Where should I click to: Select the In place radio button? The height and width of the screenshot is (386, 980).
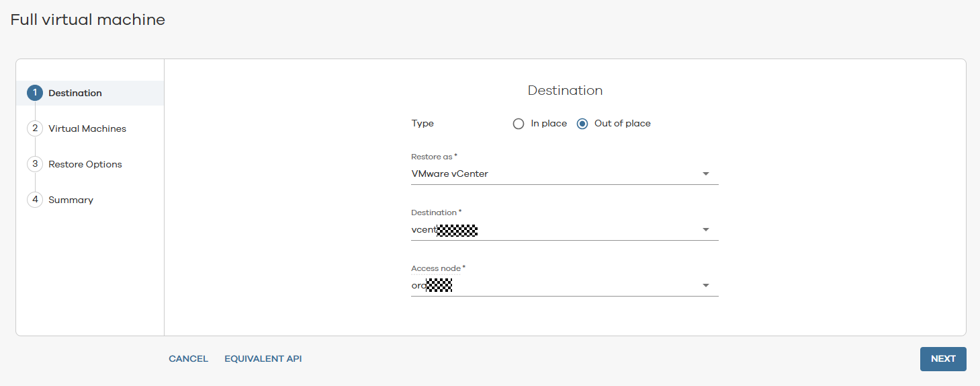coord(518,124)
